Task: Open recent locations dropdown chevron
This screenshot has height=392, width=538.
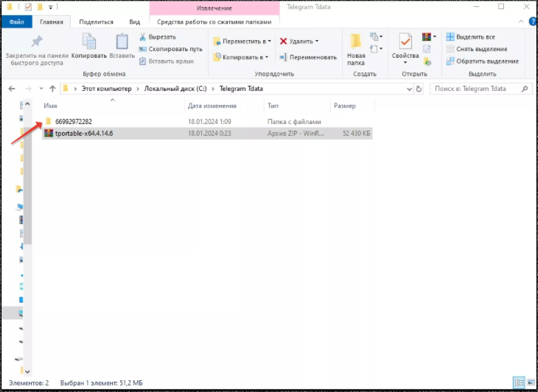Action: point(41,88)
